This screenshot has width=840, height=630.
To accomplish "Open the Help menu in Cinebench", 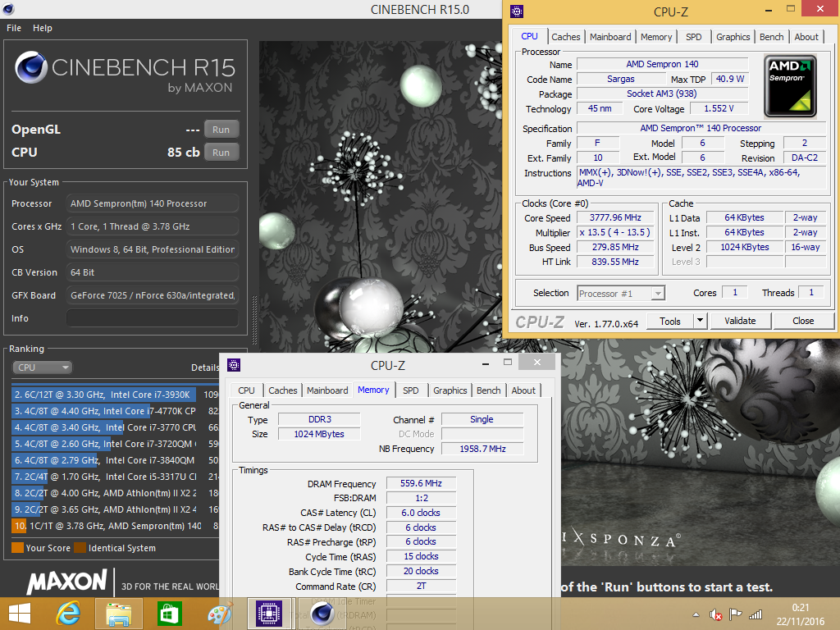I will click(43, 28).
